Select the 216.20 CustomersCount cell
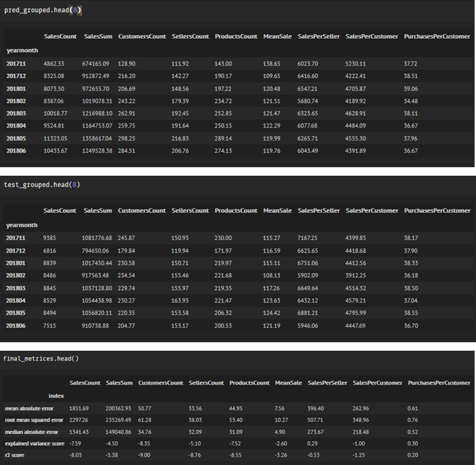This screenshot has width=476, height=465. coord(127,76)
